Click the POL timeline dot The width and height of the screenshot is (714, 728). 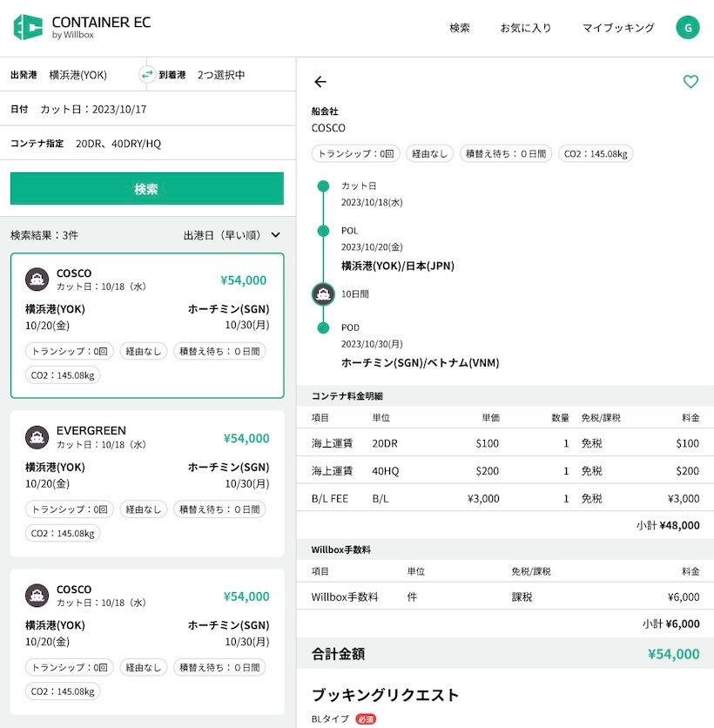point(323,231)
